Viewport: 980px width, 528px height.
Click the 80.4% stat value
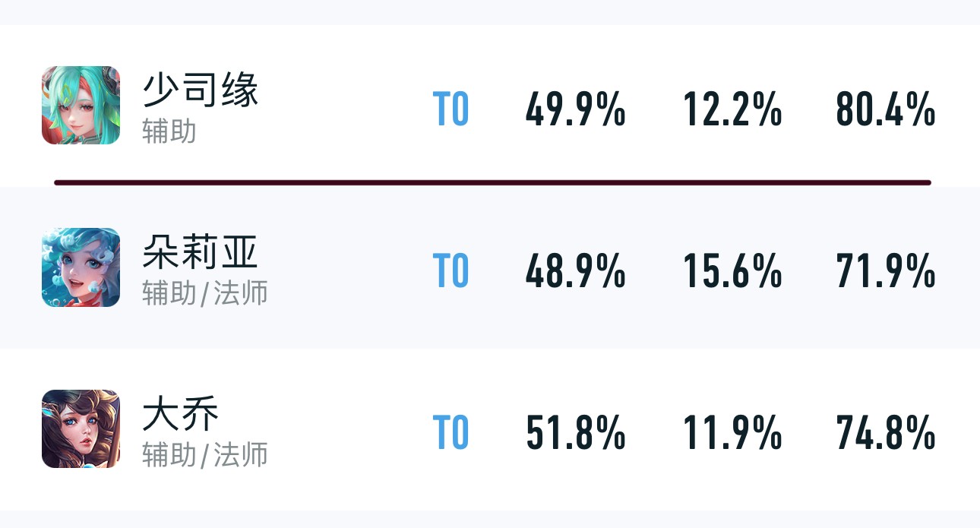(885, 110)
